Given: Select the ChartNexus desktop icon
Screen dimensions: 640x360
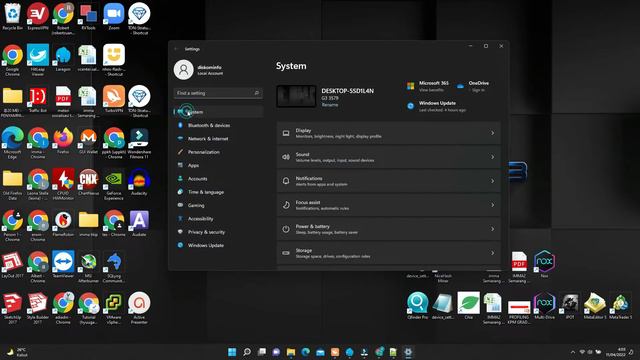Looking at the screenshot, I should coord(88,182).
